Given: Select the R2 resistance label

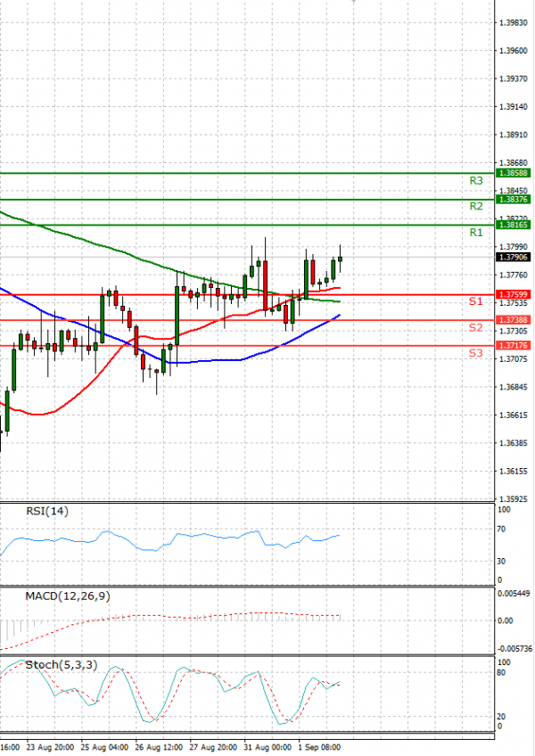Looking at the screenshot, I should [x=475, y=206].
